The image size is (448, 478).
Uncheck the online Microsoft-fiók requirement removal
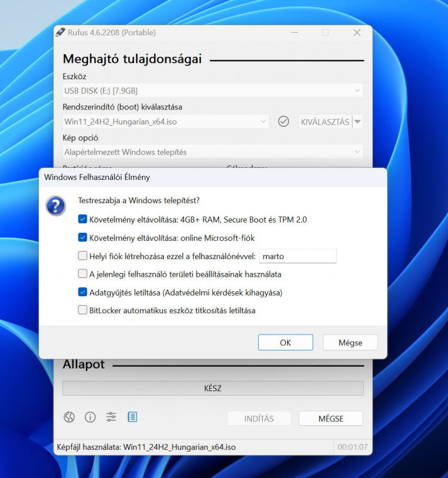[x=82, y=238]
